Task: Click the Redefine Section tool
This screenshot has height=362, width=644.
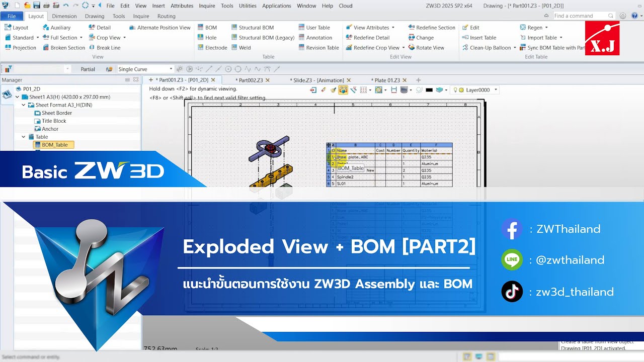Action: pos(432,28)
